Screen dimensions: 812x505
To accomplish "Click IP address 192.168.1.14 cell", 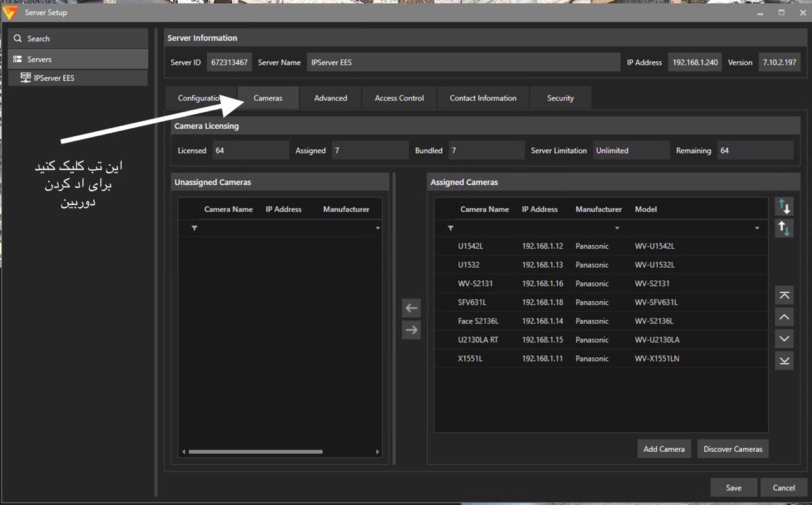I will (542, 321).
